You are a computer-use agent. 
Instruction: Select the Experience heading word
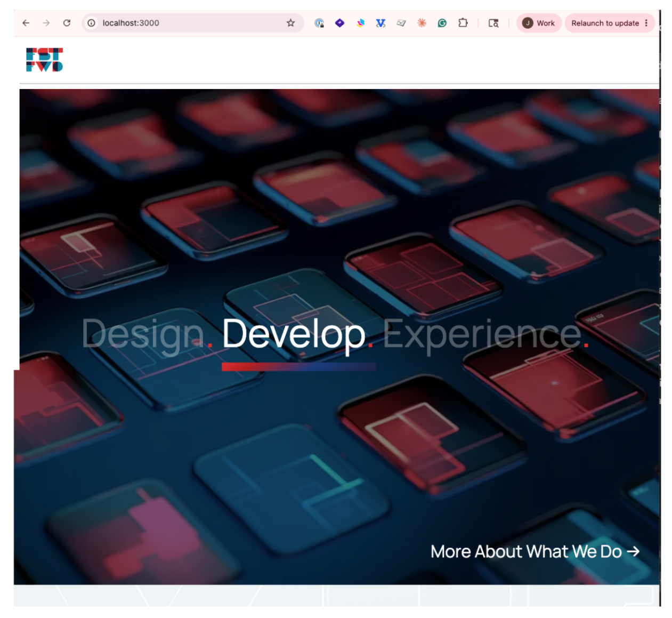[482, 335]
